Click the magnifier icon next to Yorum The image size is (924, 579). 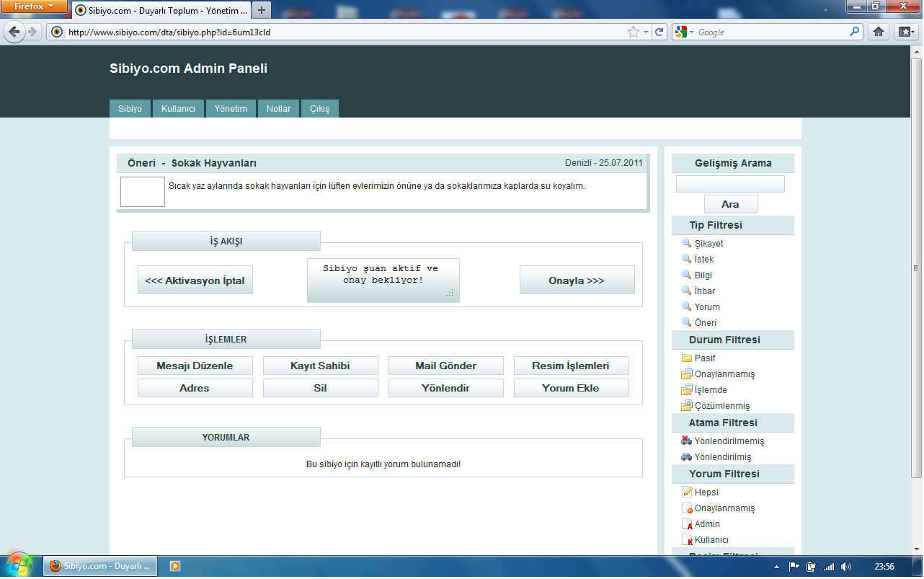pos(686,307)
